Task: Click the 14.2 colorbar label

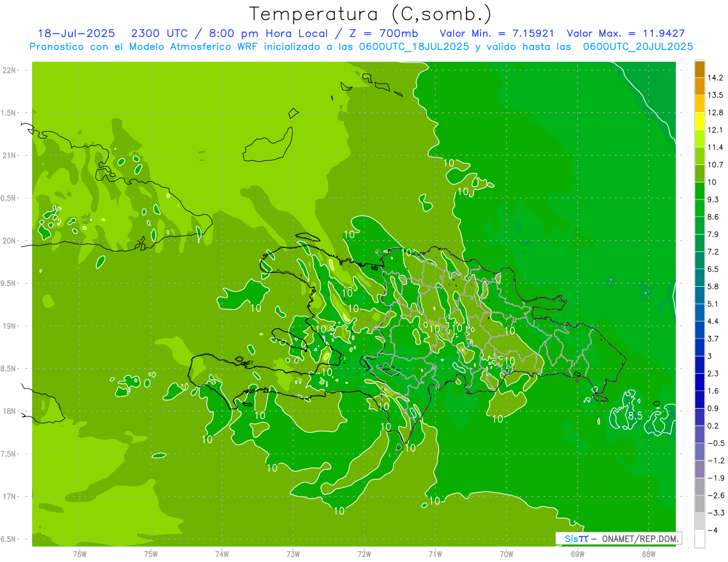Action: point(715,78)
